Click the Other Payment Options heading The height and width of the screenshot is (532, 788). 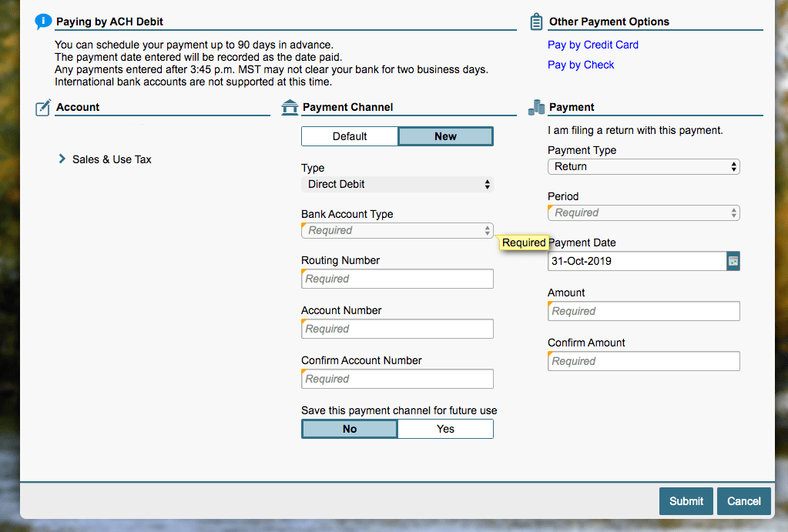[609, 22]
